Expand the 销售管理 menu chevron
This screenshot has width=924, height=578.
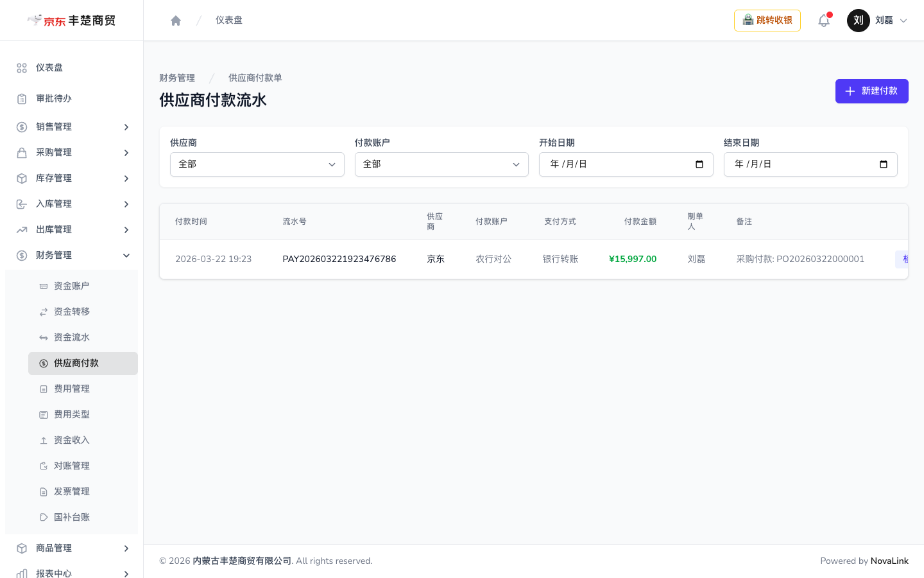point(126,127)
